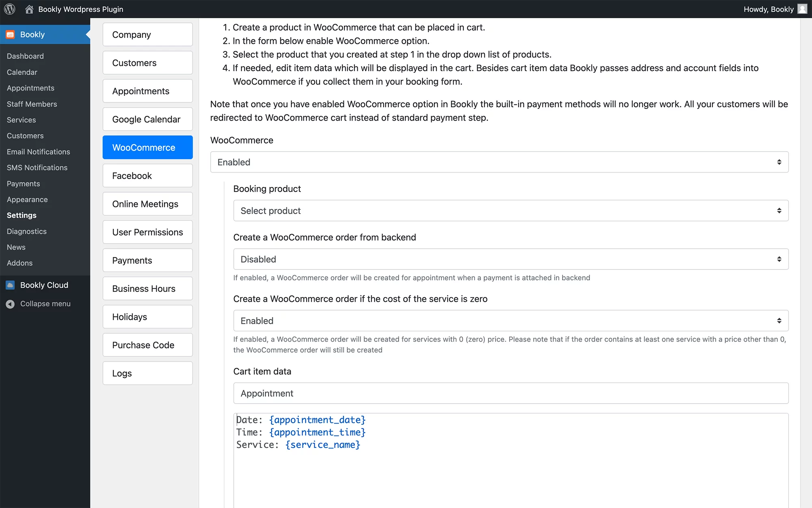Click the Cart item data Appointment field

tap(511, 393)
